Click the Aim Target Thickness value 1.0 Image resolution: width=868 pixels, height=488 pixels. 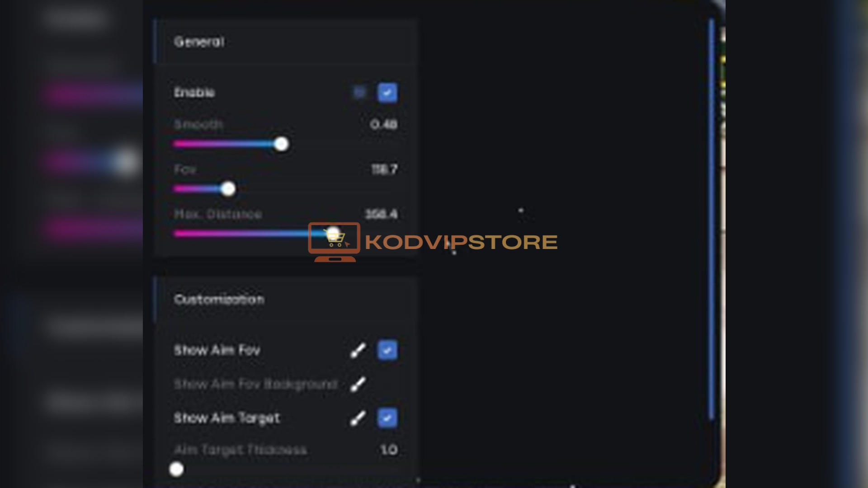point(389,450)
